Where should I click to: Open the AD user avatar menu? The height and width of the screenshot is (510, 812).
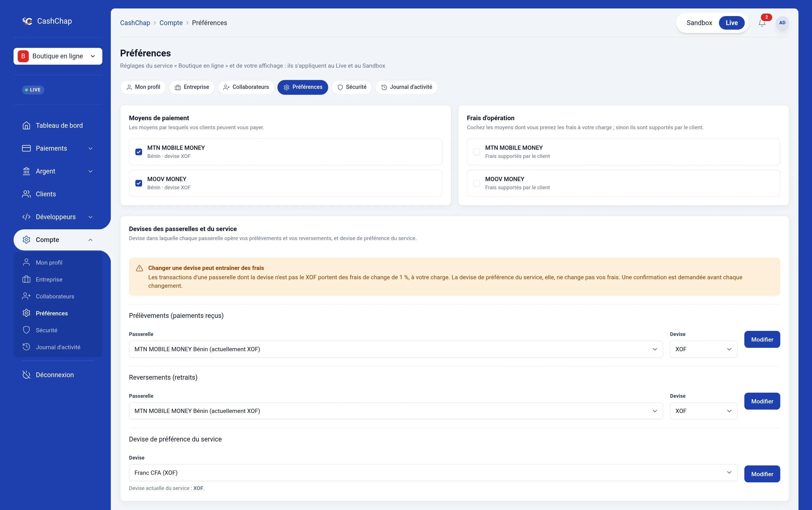[x=782, y=23]
